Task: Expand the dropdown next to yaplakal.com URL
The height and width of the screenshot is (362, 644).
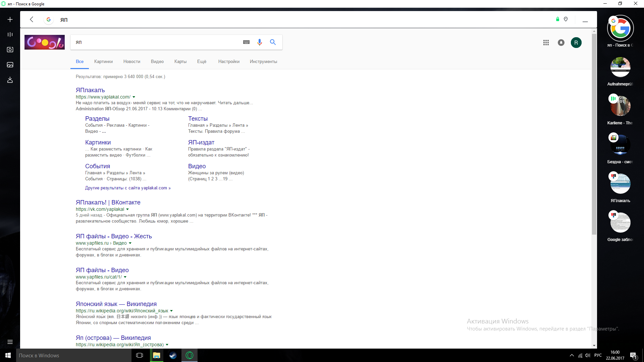Action: [134, 97]
